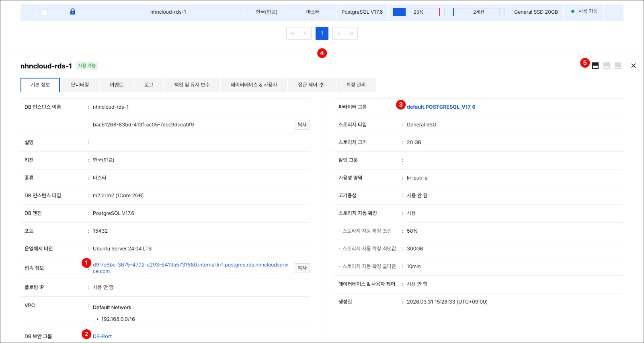The width and height of the screenshot is (644, 343).
Task: Open the 데이터베이스 & 사용자 tab
Action: [x=254, y=85]
